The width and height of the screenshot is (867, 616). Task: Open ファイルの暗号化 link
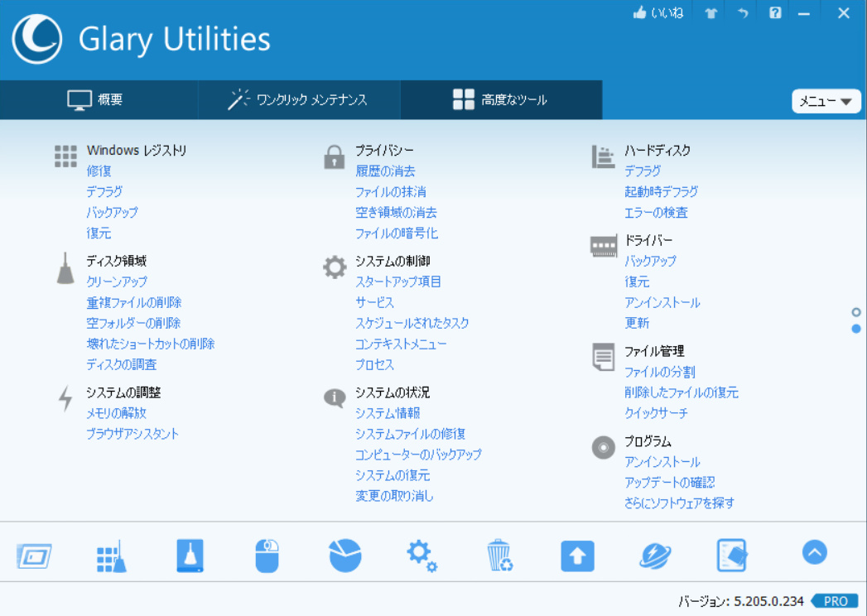point(397,233)
